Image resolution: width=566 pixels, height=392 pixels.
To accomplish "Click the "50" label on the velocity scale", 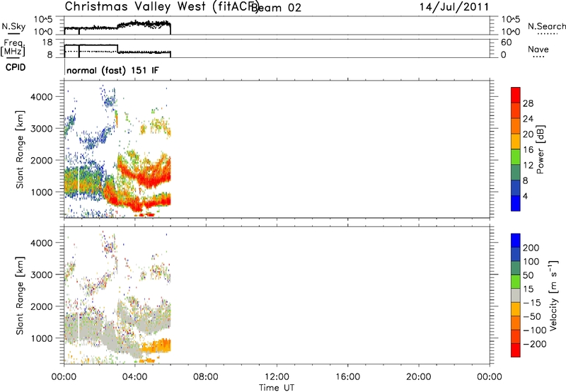I will click(528, 275).
